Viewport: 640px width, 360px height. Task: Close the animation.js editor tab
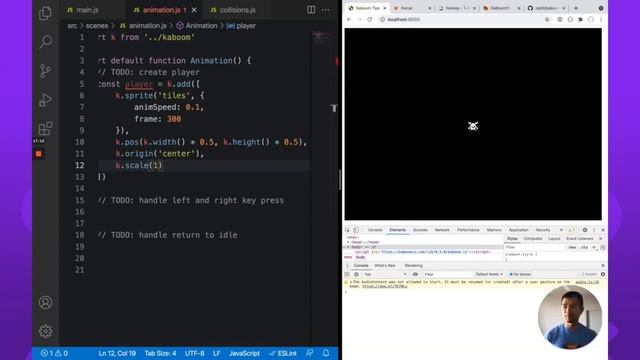(x=194, y=10)
